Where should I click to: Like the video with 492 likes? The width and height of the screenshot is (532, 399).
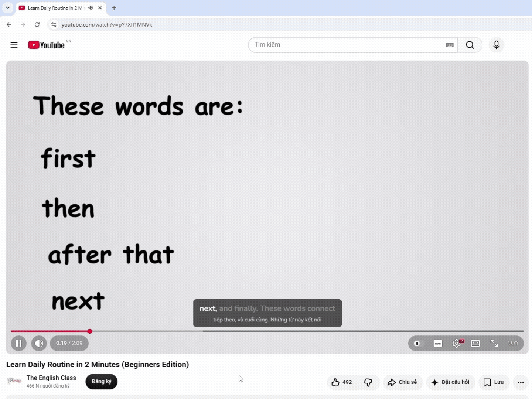(342, 382)
